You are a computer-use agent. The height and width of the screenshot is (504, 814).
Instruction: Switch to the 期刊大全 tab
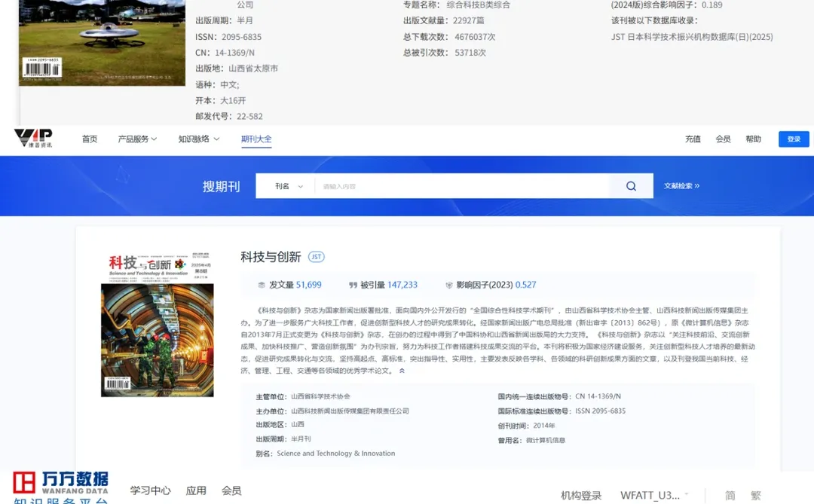(x=256, y=139)
